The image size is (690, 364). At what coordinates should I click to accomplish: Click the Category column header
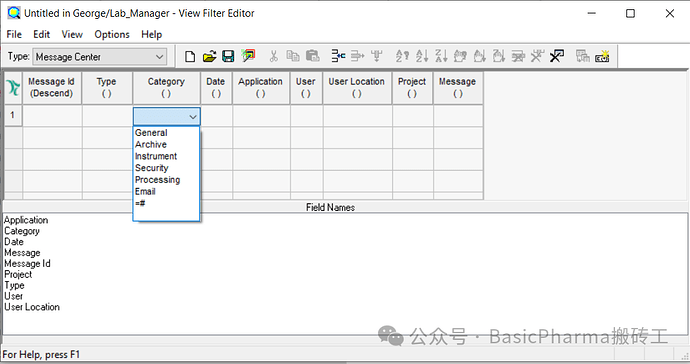point(166,88)
